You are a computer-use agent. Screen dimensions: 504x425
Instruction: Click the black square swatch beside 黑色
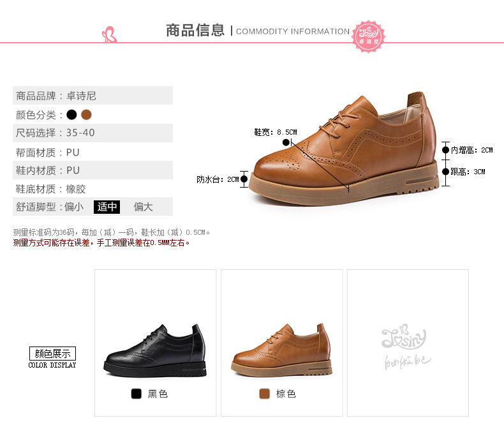[137, 394]
